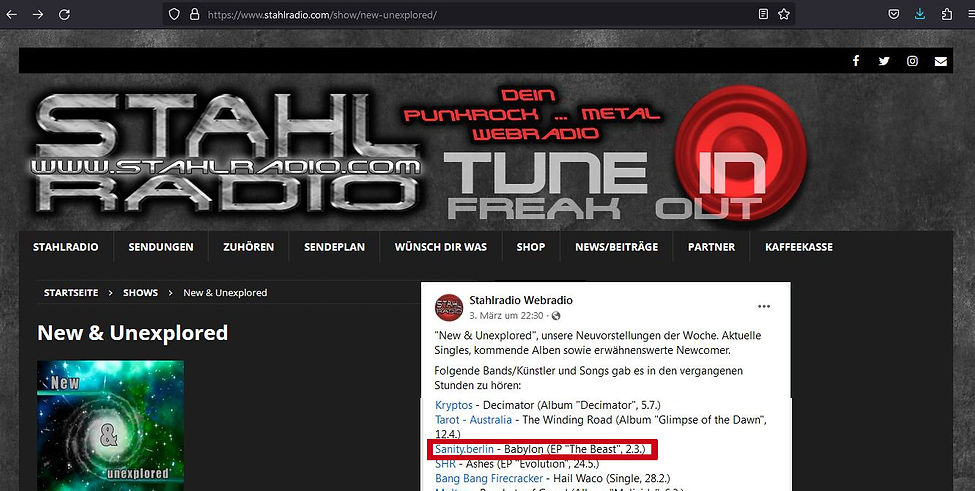This screenshot has height=491, width=975.
Task: Open the KAFFEEKASSE menu item
Action: [x=798, y=247]
